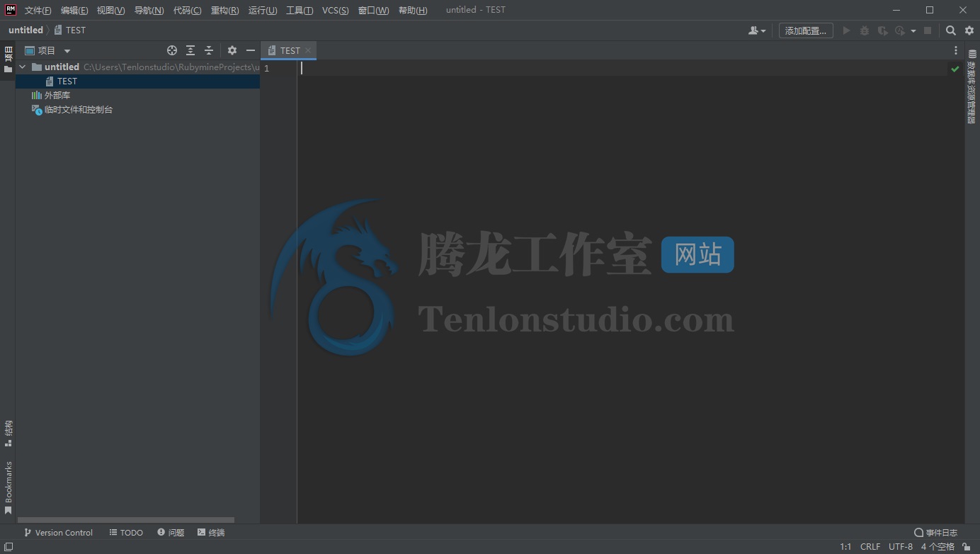Open the Structure tool window side tab
Image resolution: width=980 pixels, height=554 pixels.
click(x=8, y=434)
